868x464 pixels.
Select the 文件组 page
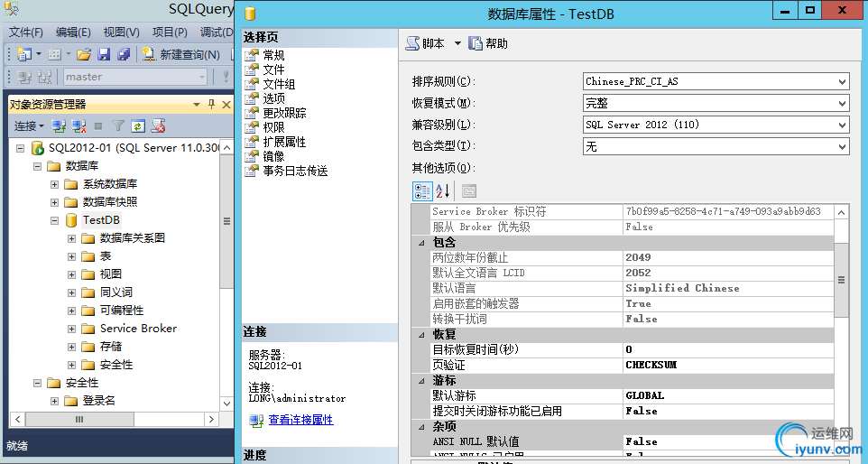click(279, 84)
